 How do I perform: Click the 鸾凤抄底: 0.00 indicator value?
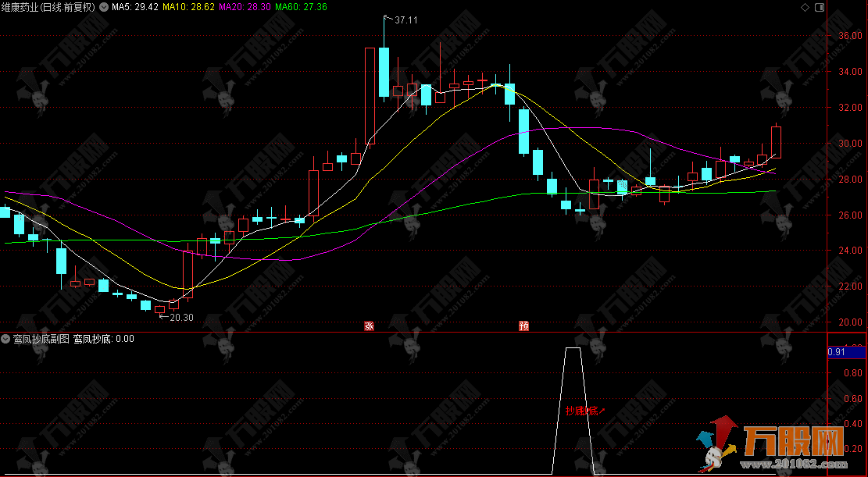click(x=104, y=339)
